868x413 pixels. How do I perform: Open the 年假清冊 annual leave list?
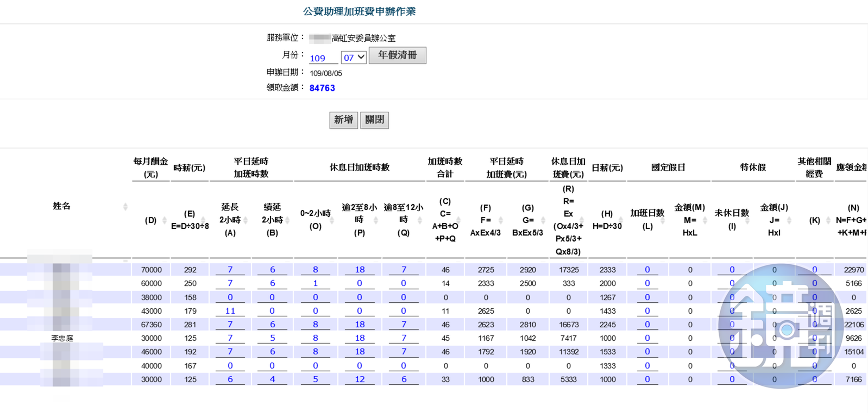(398, 55)
